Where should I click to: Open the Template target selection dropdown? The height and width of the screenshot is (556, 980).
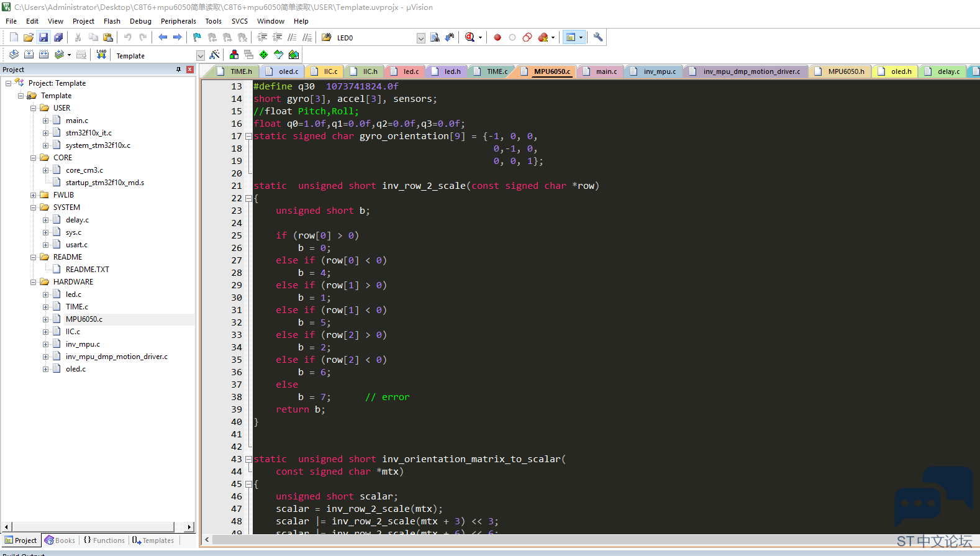coord(201,56)
